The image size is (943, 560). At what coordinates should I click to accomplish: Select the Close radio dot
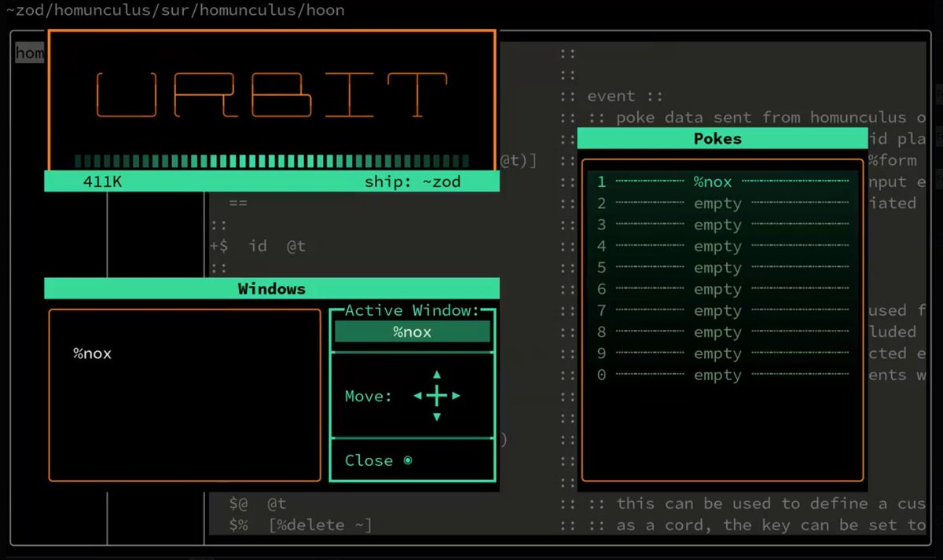coord(408,460)
